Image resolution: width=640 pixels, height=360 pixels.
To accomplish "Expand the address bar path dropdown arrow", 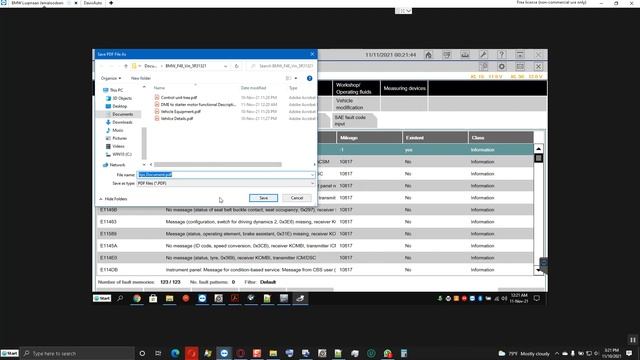I will pyautogui.click(x=225, y=66).
